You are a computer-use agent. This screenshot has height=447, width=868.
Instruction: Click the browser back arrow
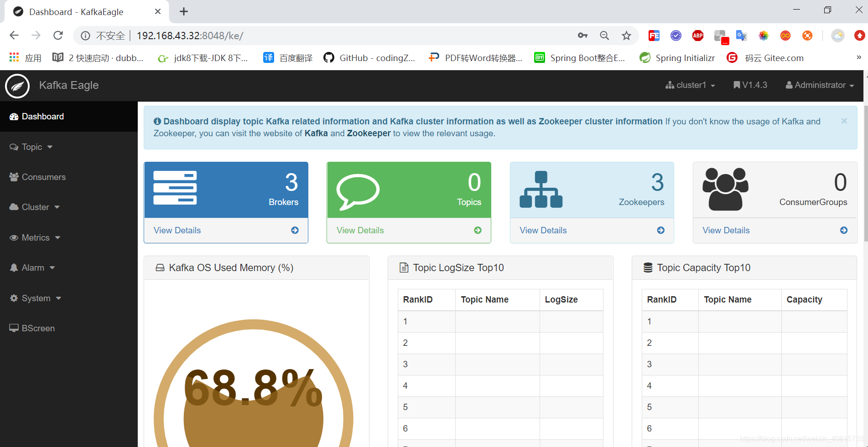14,36
